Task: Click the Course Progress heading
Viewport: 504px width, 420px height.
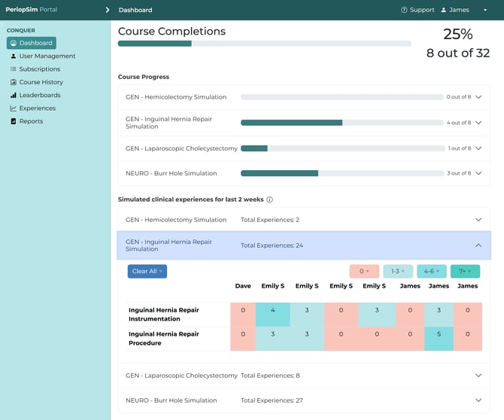Action: point(144,77)
